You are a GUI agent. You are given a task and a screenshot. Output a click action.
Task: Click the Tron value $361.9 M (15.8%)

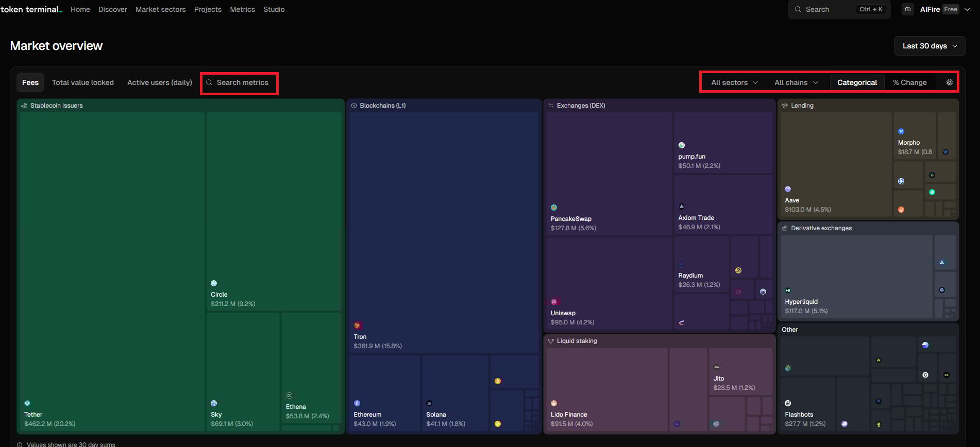(378, 346)
